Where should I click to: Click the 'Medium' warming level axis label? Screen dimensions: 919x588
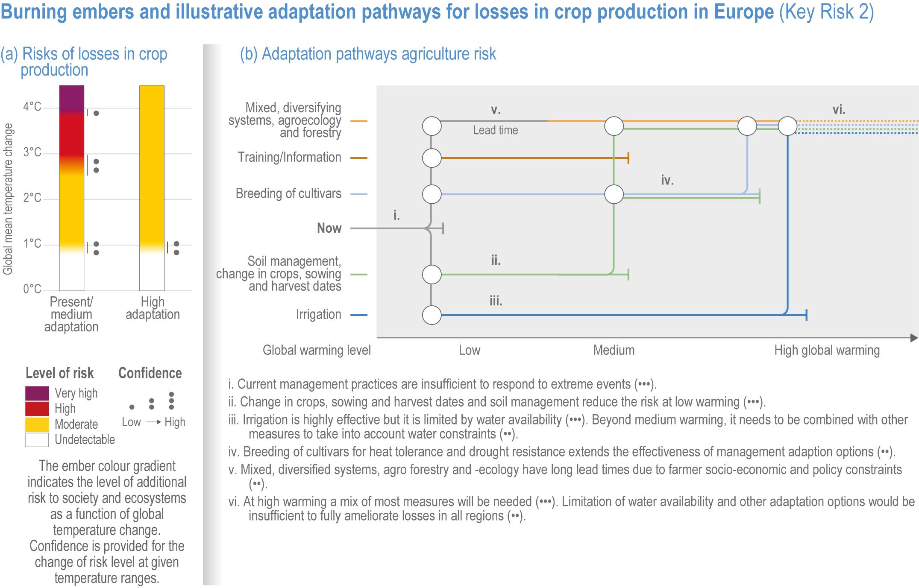coord(614,350)
